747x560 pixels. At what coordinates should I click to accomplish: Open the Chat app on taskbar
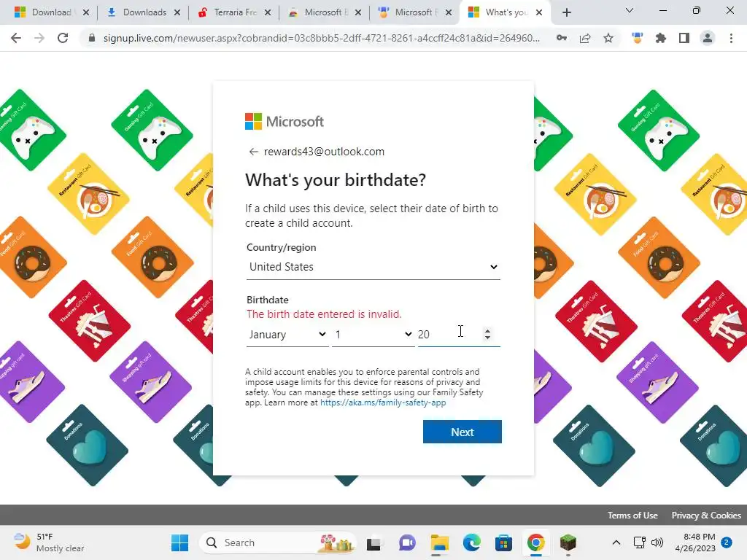407,542
